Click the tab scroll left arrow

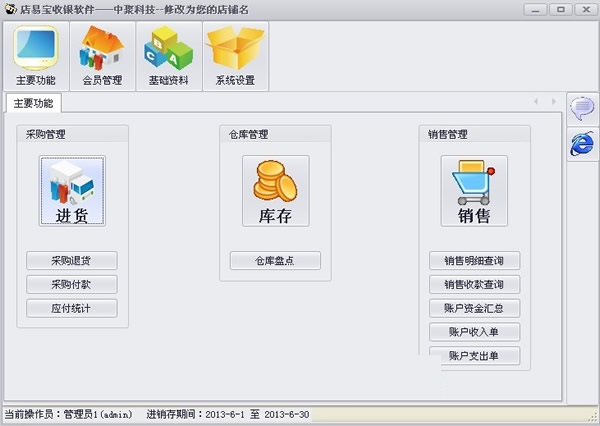[536, 101]
